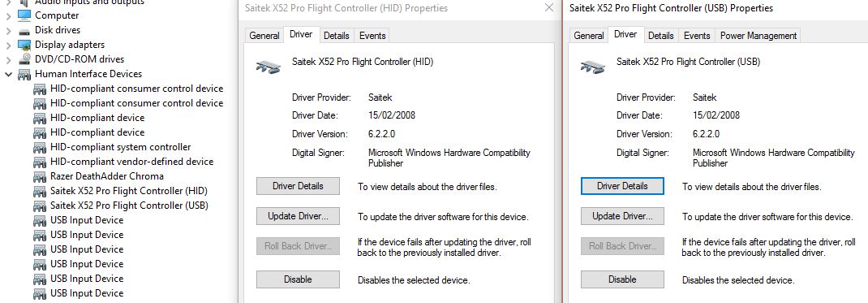Expand the DVD/CD-ROM drives node
Image resolution: width=868 pixels, height=303 pixels.
8,59
